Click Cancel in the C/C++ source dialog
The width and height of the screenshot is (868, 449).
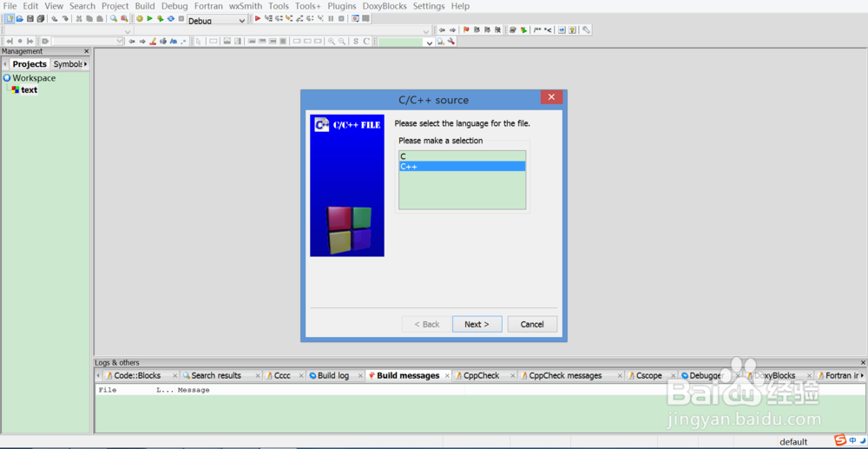coord(532,325)
